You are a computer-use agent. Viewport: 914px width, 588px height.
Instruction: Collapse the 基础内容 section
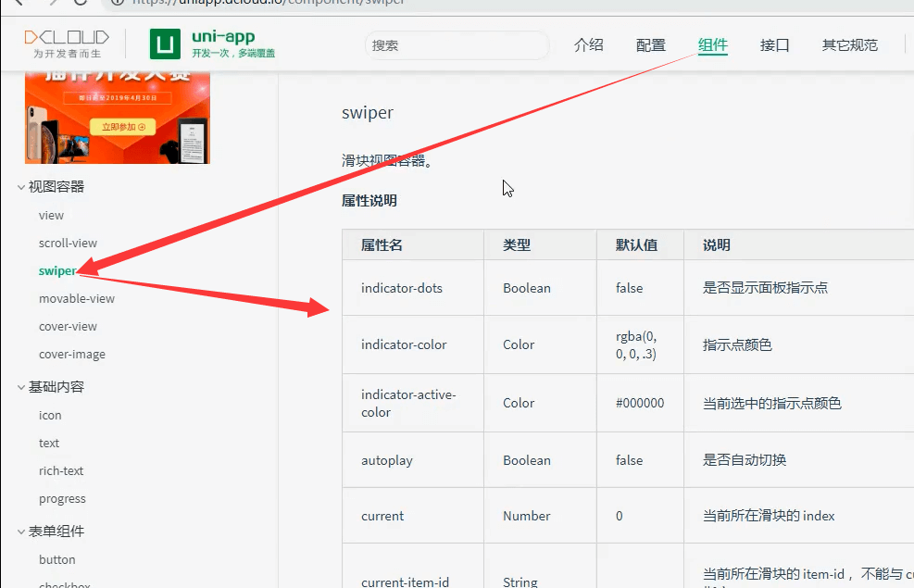51,387
